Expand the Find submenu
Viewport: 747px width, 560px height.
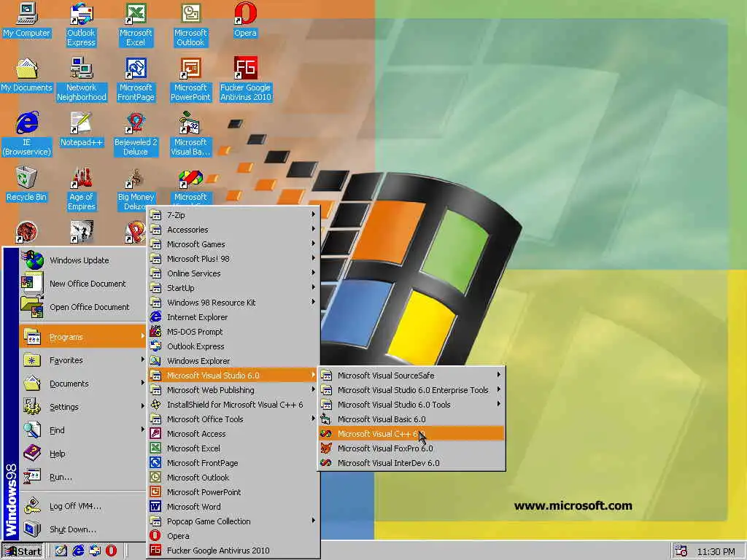83,430
